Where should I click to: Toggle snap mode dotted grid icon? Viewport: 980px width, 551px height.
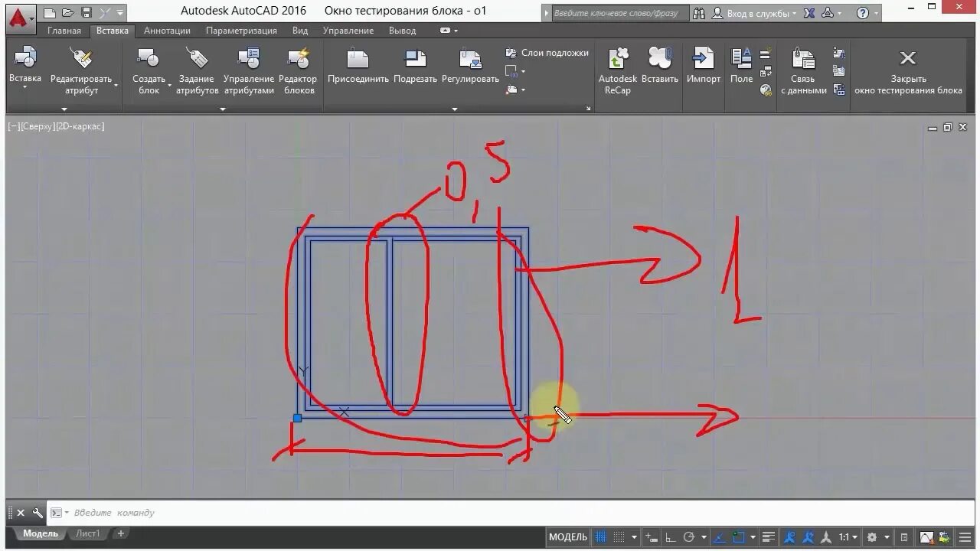pyautogui.click(x=619, y=537)
